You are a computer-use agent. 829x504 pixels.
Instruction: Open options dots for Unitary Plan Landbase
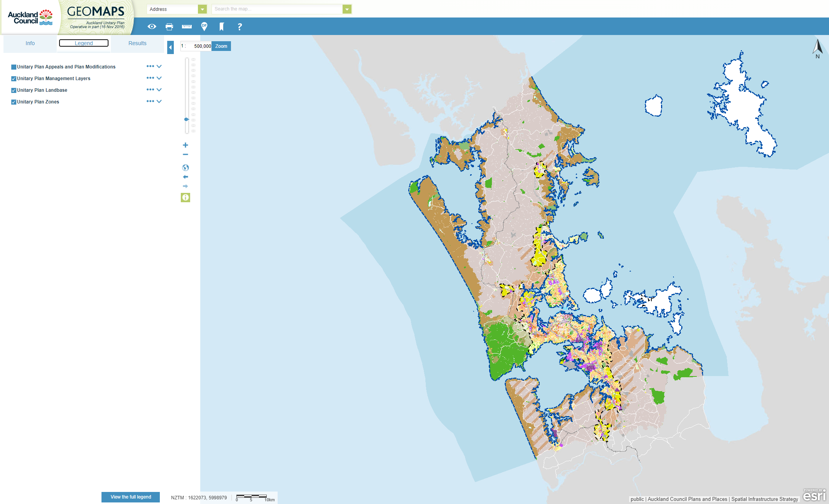tap(150, 89)
